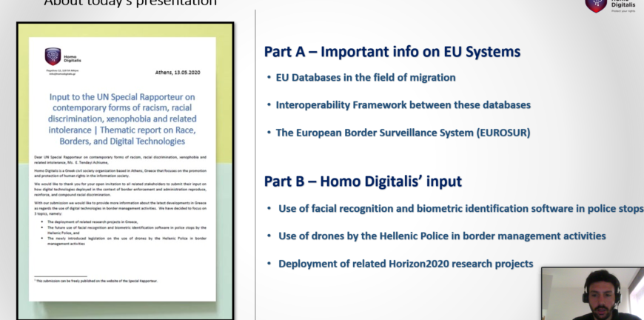The height and width of the screenshot is (320, 644).
Task: Click 'With our submission we would like' paragraph
Action: click(121, 208)
